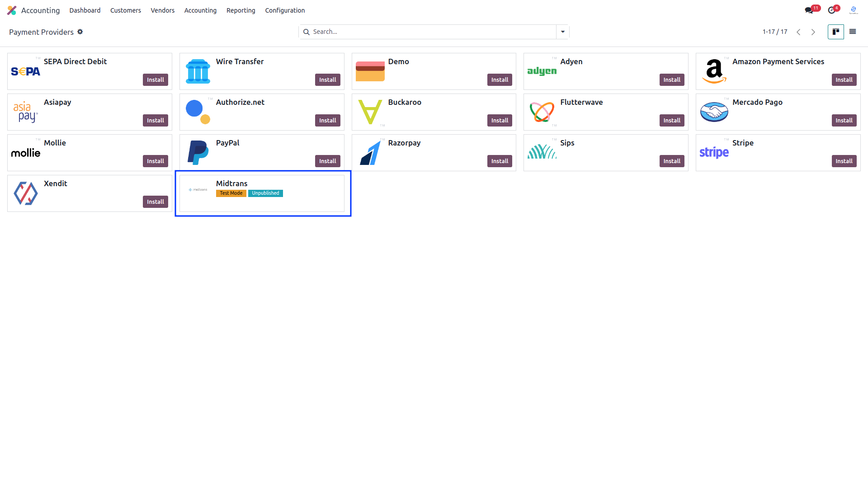
Task: Click the Razorpay logo
Action: (x=370, y=153)
